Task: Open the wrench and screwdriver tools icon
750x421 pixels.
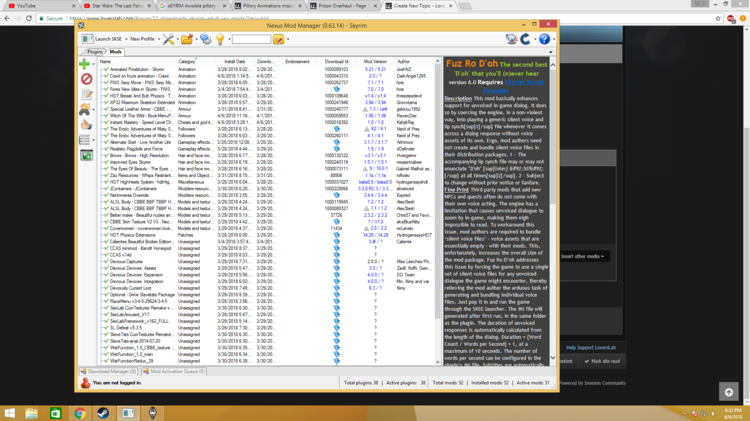Action: 168,39
